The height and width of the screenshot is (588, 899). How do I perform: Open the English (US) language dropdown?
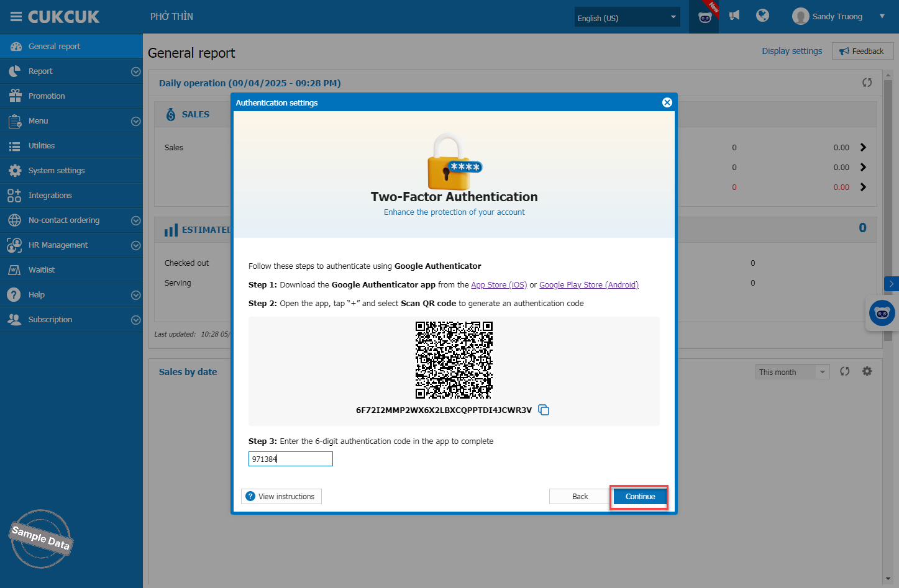(627, 17)
